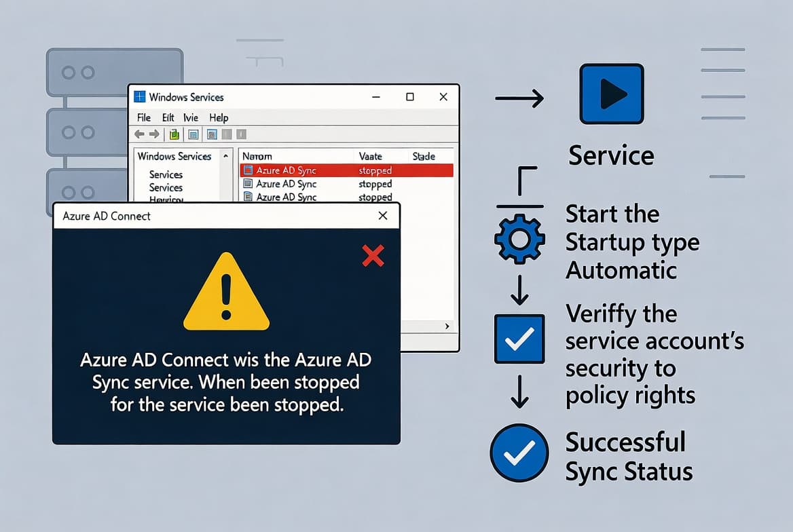The height and width of the screenshot is (532, 793).
Task: Sort by the Vaate column header
Action: coord(370,156)
